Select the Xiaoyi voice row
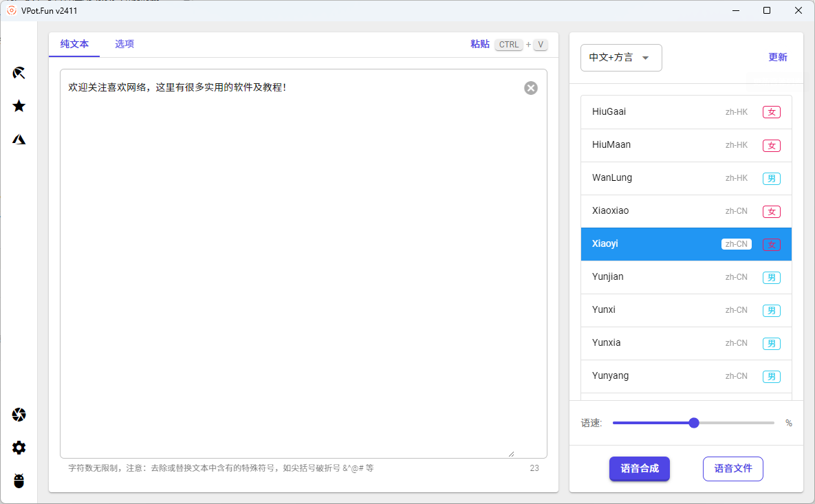The image size is (815, 504). pyautogui.click(x=686, y=244)
